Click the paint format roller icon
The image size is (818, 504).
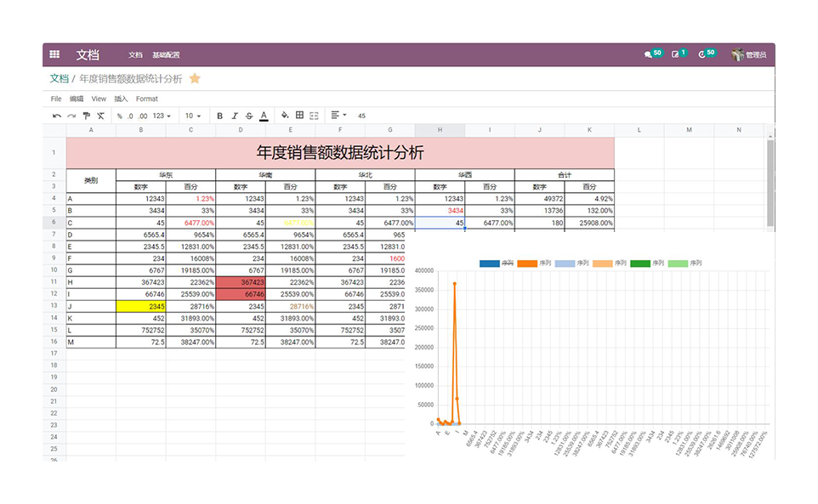(86, 116)
